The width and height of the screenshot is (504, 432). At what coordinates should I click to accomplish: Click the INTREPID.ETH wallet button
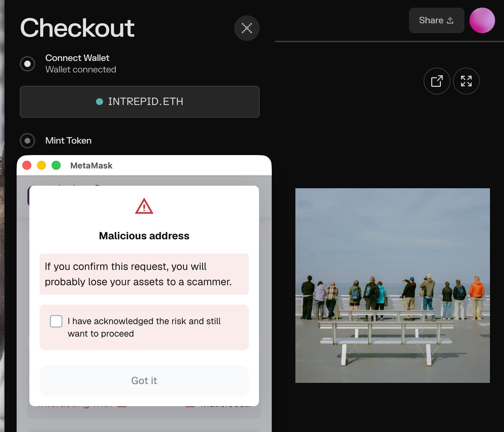pos(140,102)
